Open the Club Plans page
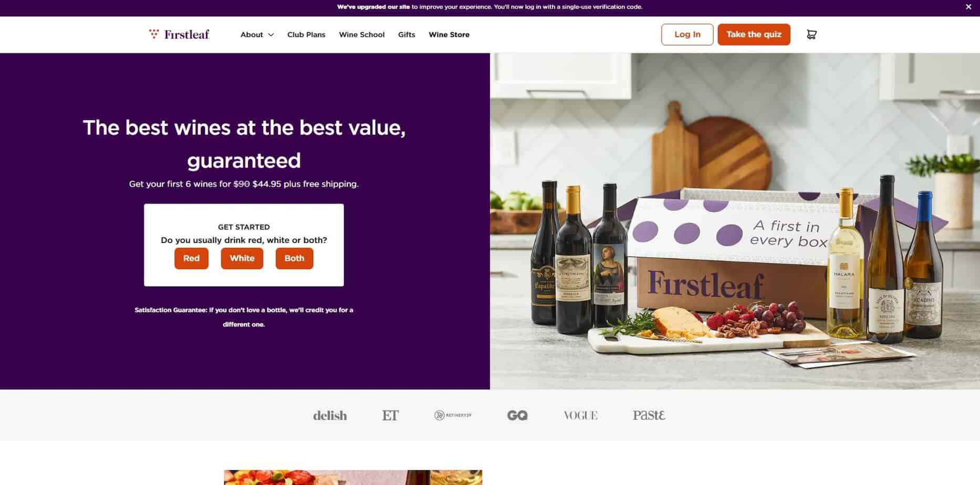980x485 pixels. coord(306,35)
